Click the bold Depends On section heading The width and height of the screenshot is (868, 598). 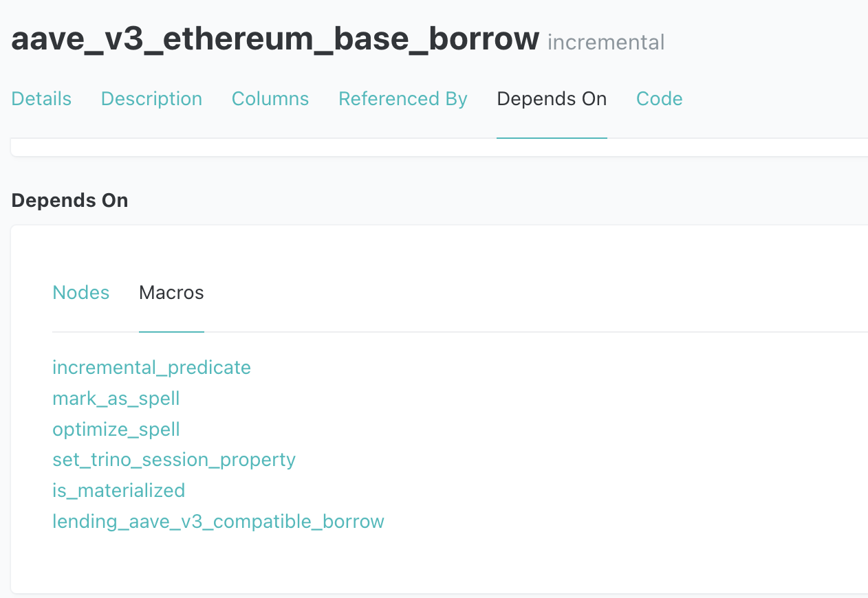69,201
